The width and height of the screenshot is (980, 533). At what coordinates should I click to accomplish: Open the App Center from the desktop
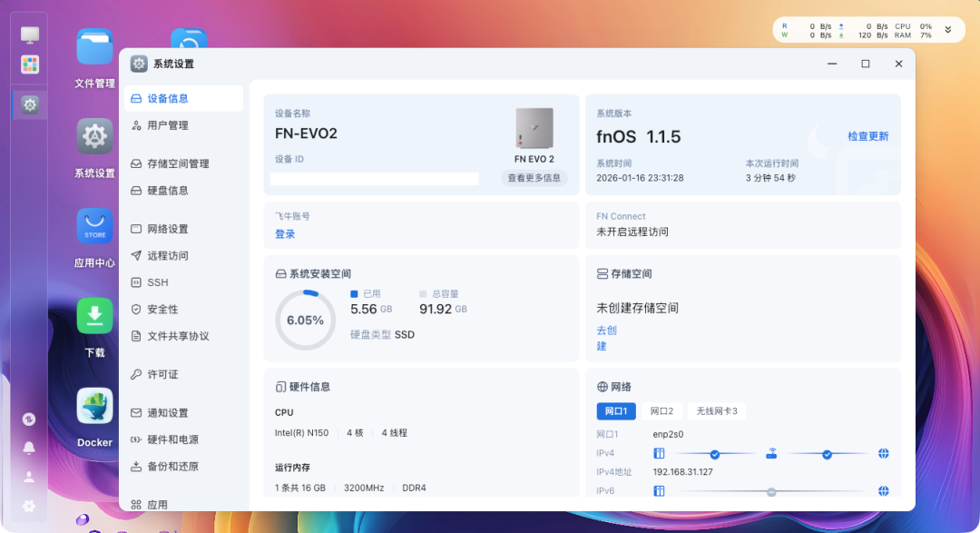(x=94, y=226)
